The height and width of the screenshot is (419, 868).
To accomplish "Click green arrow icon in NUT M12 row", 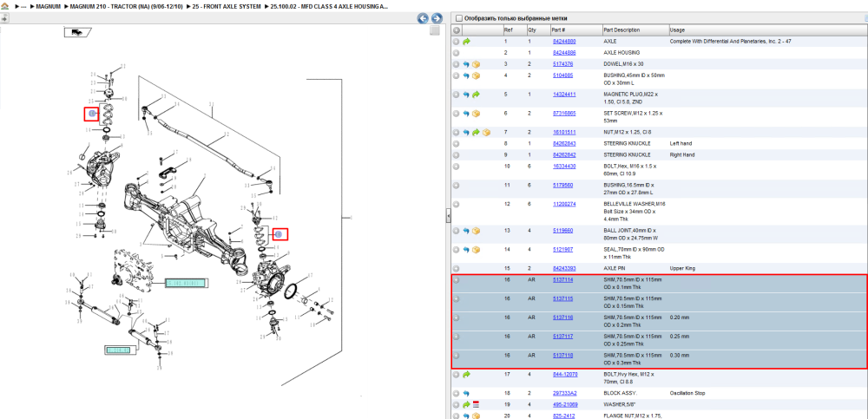I will click(x=476, y=132).
